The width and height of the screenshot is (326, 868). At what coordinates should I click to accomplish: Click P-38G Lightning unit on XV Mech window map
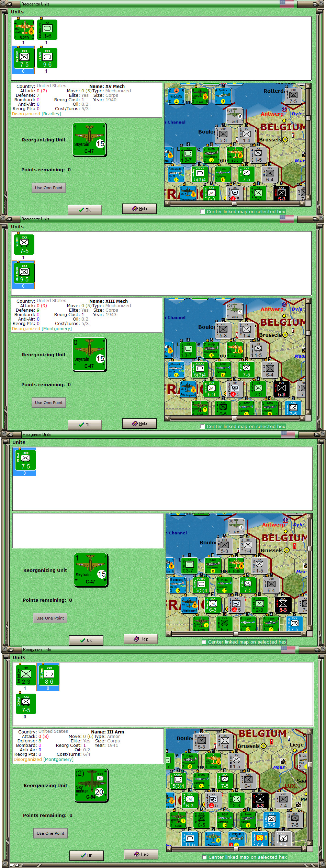[x=223, y=174]
